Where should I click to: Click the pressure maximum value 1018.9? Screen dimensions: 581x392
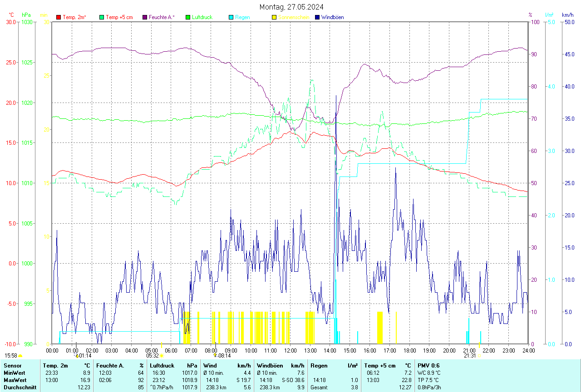(x=190, y=380)
